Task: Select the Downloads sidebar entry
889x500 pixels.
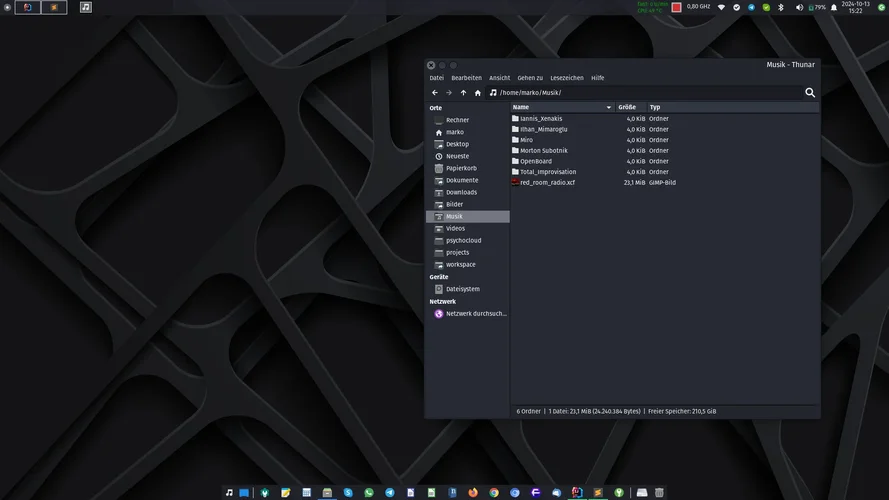Action: pos(461,192)
